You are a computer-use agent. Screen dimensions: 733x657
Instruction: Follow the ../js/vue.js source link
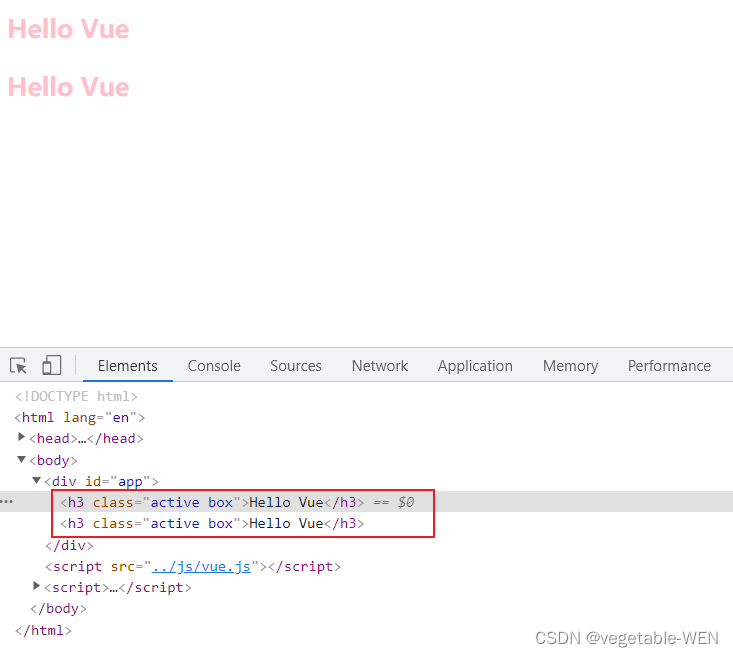pyautogui.click(x=201, y=566)
